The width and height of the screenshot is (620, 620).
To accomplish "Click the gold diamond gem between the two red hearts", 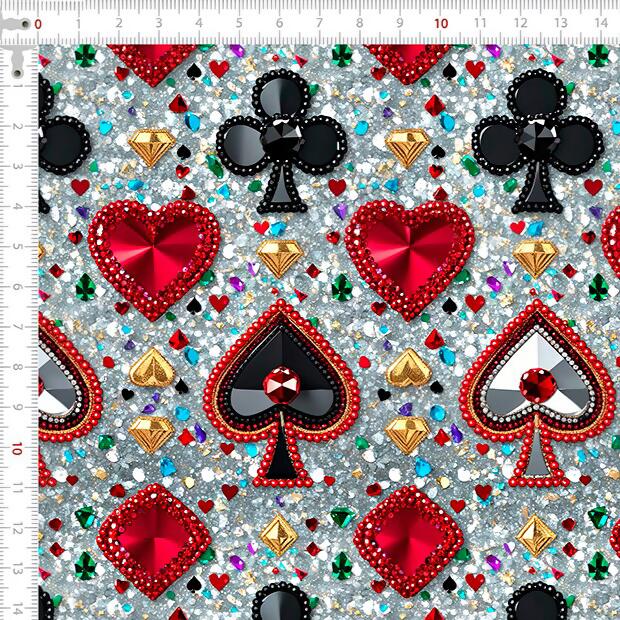I will click(280, 257).
